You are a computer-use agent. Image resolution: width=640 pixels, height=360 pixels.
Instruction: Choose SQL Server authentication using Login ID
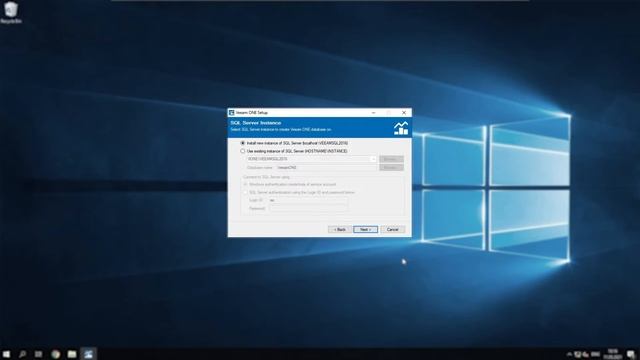click(x=245, y=192)
